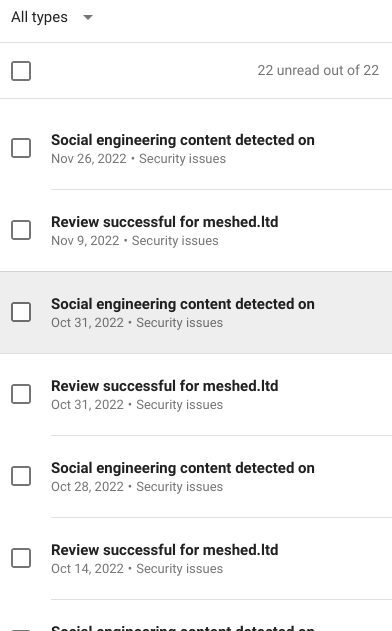
Task: Check the Nov 26 Social engineering message box
Action: (21, 148)
